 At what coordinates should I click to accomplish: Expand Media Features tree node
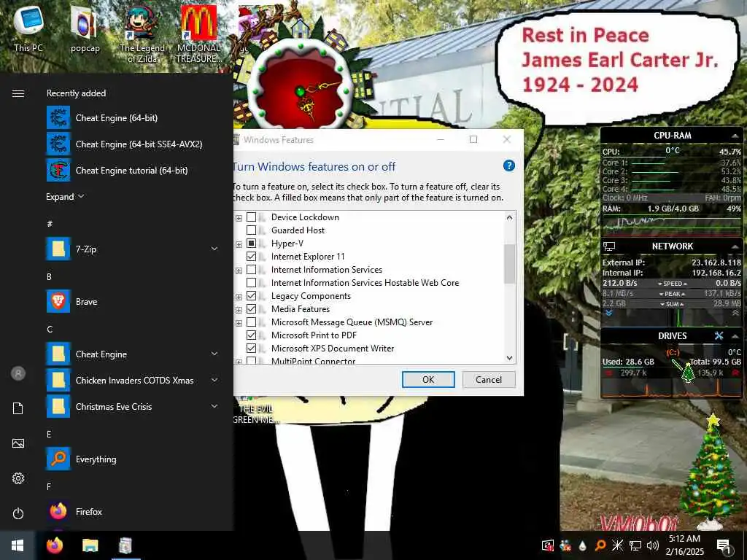239,310
